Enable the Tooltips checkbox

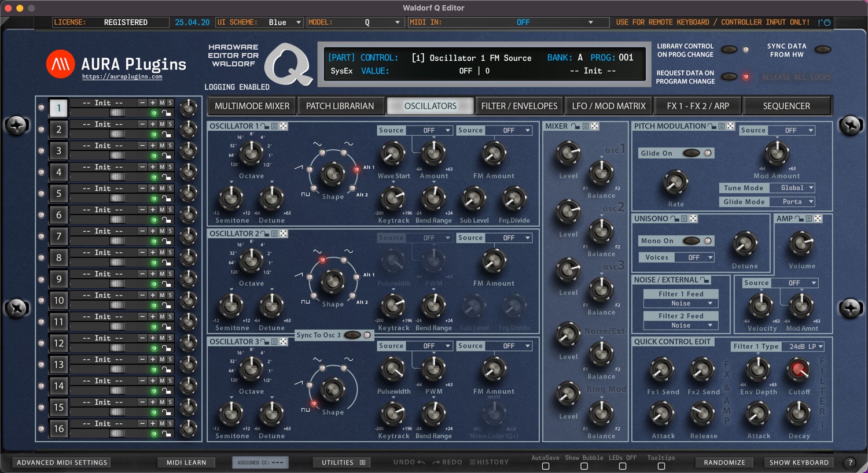pos(661,466)
